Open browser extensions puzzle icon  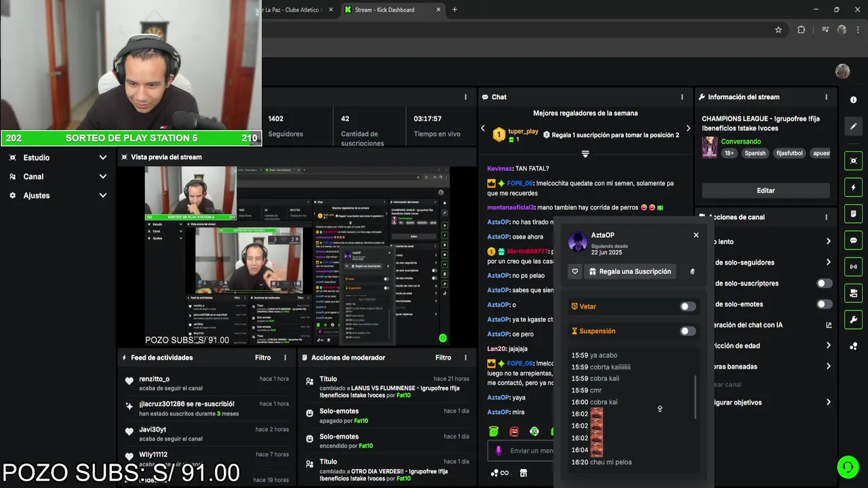802,30
